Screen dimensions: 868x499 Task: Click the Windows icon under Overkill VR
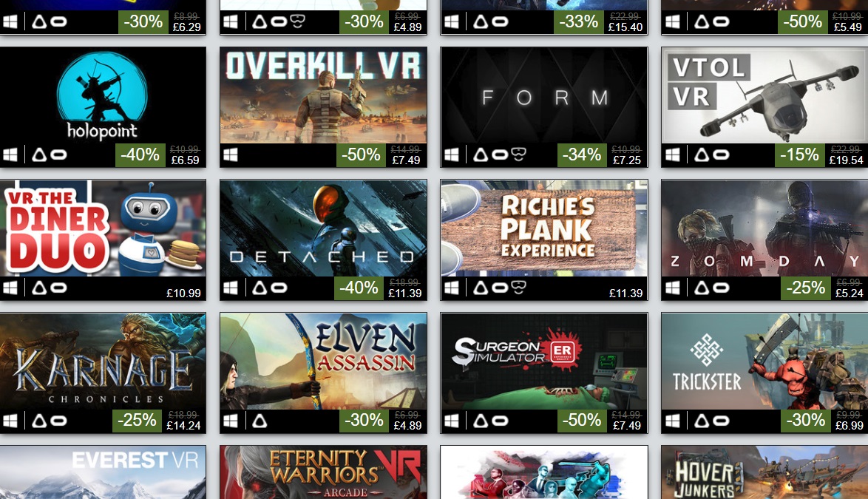click(x=231, y=155)
